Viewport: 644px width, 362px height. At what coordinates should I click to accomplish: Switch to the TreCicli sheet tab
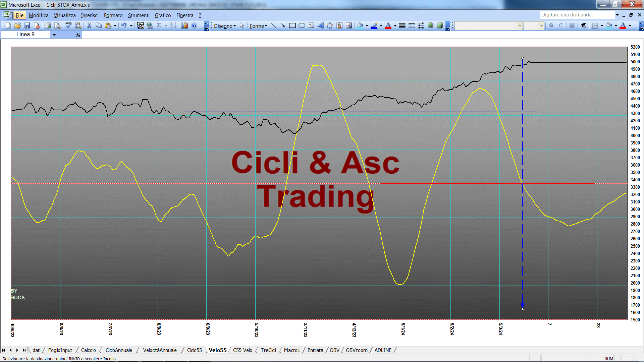coord(268,350)
